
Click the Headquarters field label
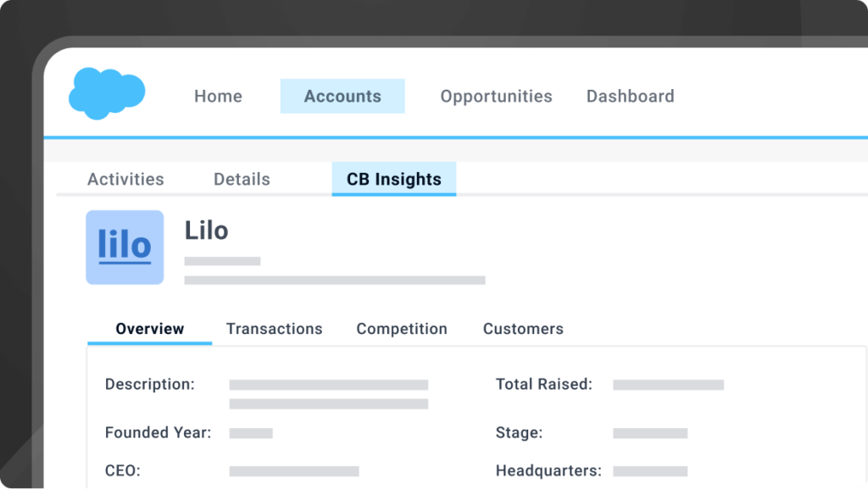[x=548, y=470]
